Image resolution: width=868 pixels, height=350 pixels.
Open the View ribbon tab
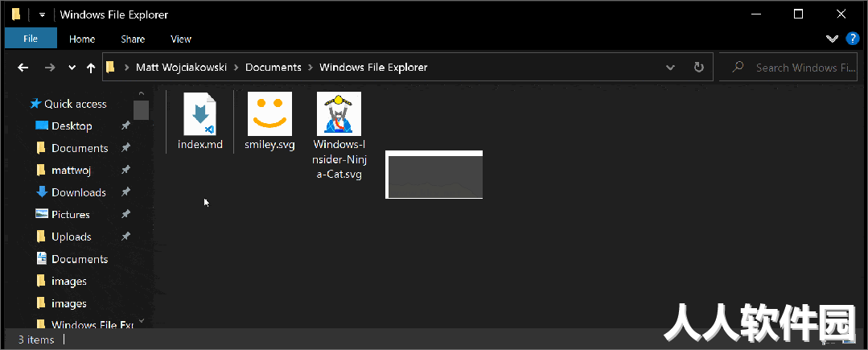[181, 39]
